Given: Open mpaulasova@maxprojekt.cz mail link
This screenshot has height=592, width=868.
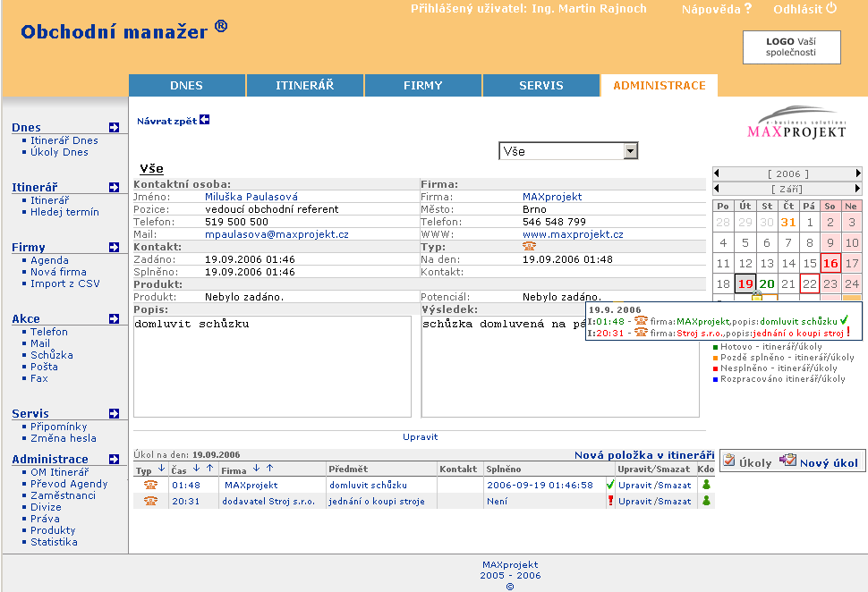Looking at the screenshot, I should click(x=277, y=234).
